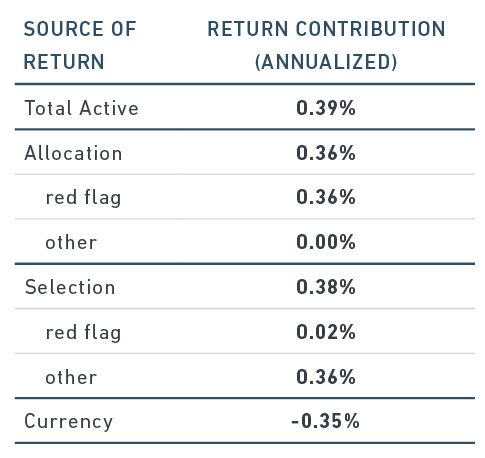Click the 0.00% value
Image resolution: width=485 pixels, height=458 pixels.
pyautogui.click(x=326, y=242)
